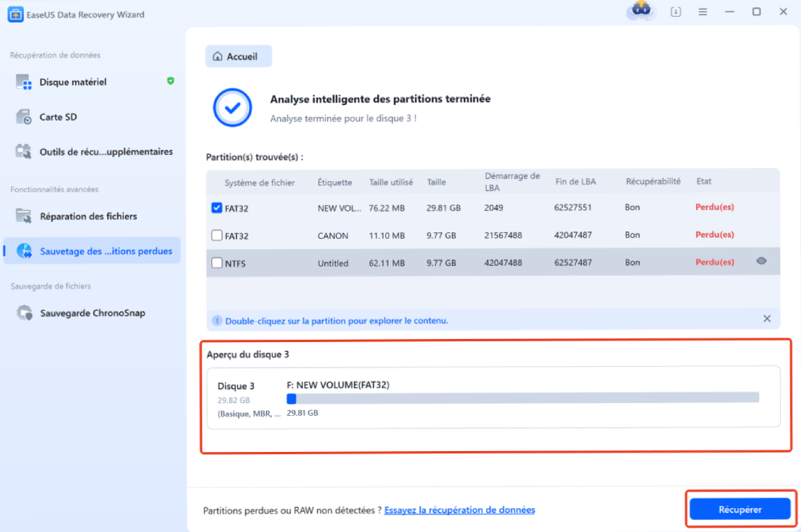Select the Untitled label cell
This screenshot has width=801, height=532.
(332, 263)
